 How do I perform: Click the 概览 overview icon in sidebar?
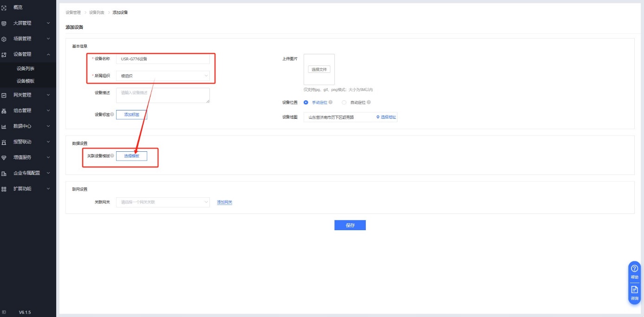click(4, 8)
